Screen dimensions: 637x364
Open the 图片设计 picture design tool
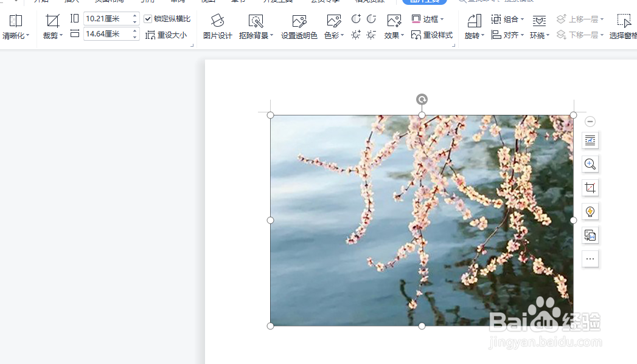click(217, 27)
